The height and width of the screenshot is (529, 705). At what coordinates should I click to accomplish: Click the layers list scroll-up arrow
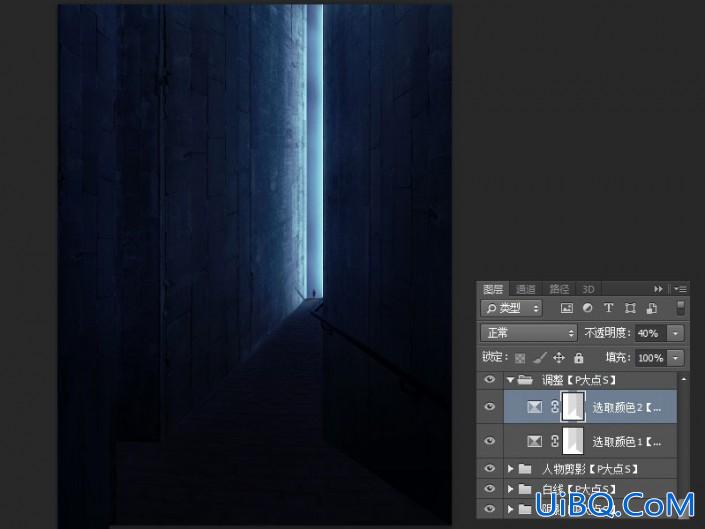coord(683,380)
